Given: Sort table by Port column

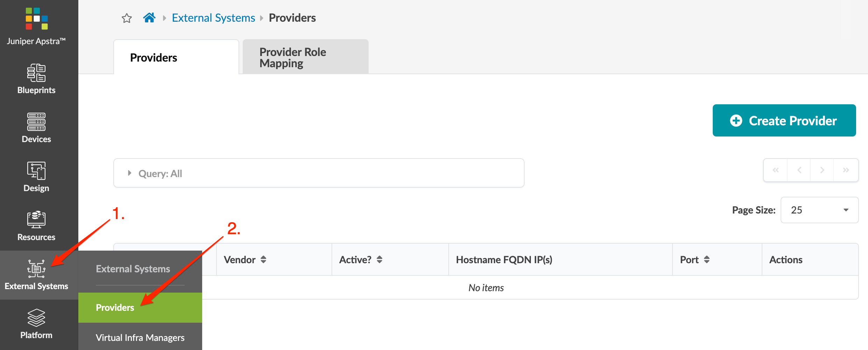Looking at the screenshot, I should point(707,260).
